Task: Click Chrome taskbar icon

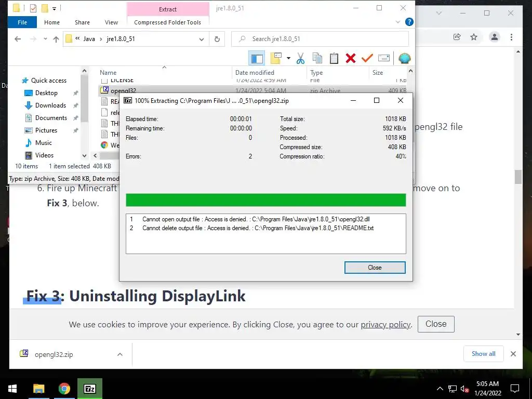Action: point(64,389)
